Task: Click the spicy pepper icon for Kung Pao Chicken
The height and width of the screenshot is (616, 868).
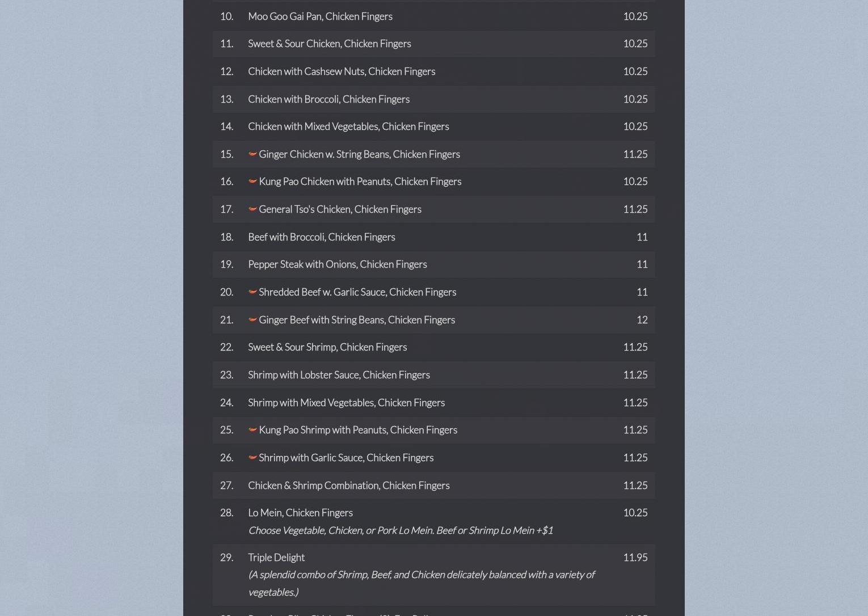Action: (x=252, y=182)
